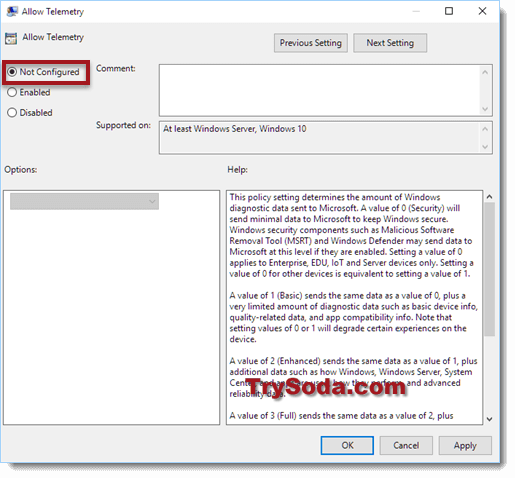Select the Disabled radio button
This screenshot has width=515, height=478.
(x=12, y=113)
